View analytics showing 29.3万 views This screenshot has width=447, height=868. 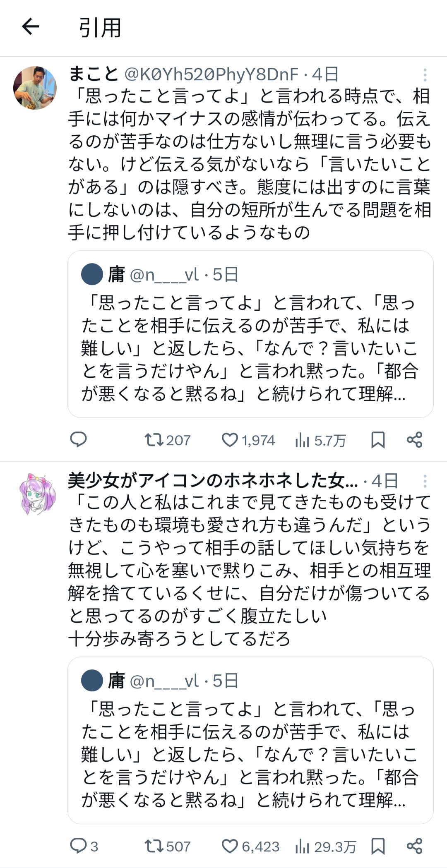[x=325, y=846]
